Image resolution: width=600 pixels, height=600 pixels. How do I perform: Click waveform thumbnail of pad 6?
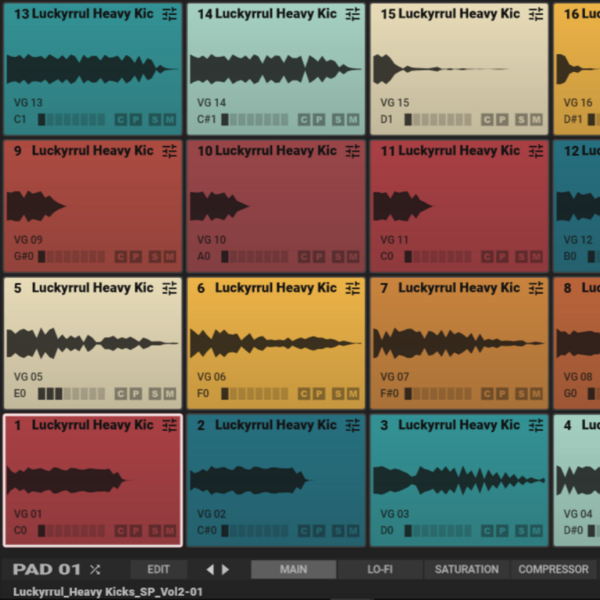coord(276,343)
